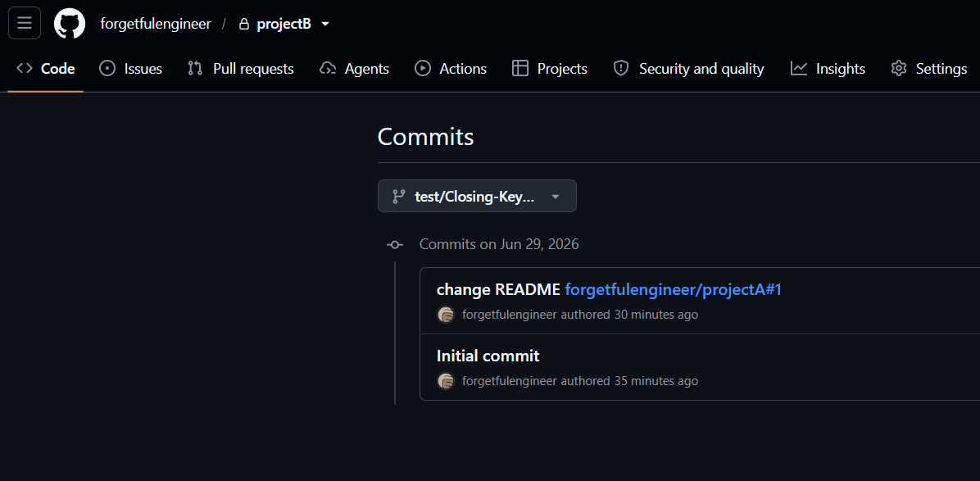Click the Agents cloud icon
This screenshot has width=980, height=481.
coord(328,69)
